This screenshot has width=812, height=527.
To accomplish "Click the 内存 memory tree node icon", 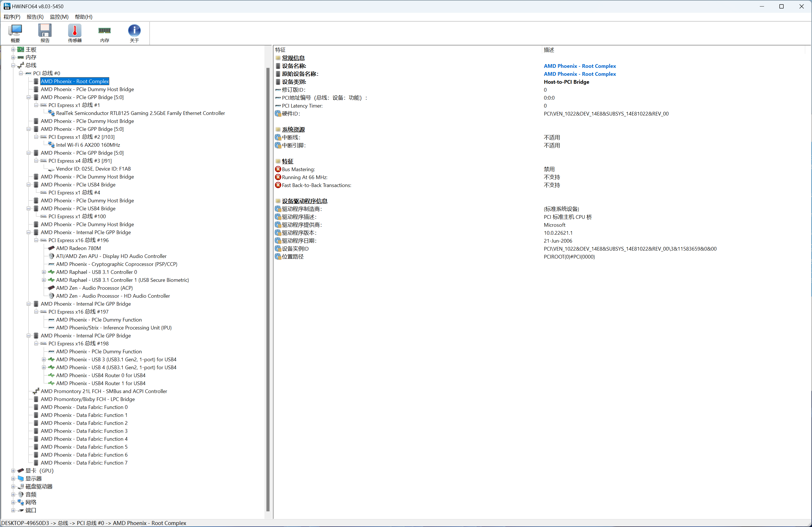I will click(x=21, y=57).
